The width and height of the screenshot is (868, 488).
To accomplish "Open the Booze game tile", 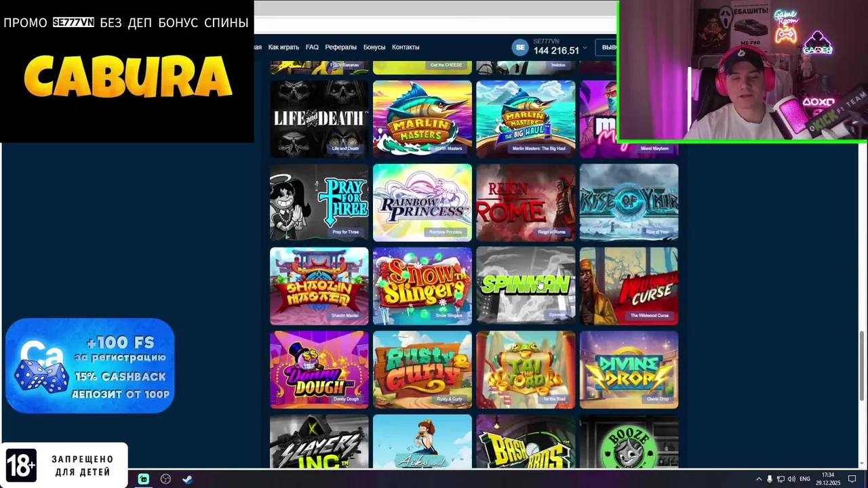I will click(x=629, y=441).
